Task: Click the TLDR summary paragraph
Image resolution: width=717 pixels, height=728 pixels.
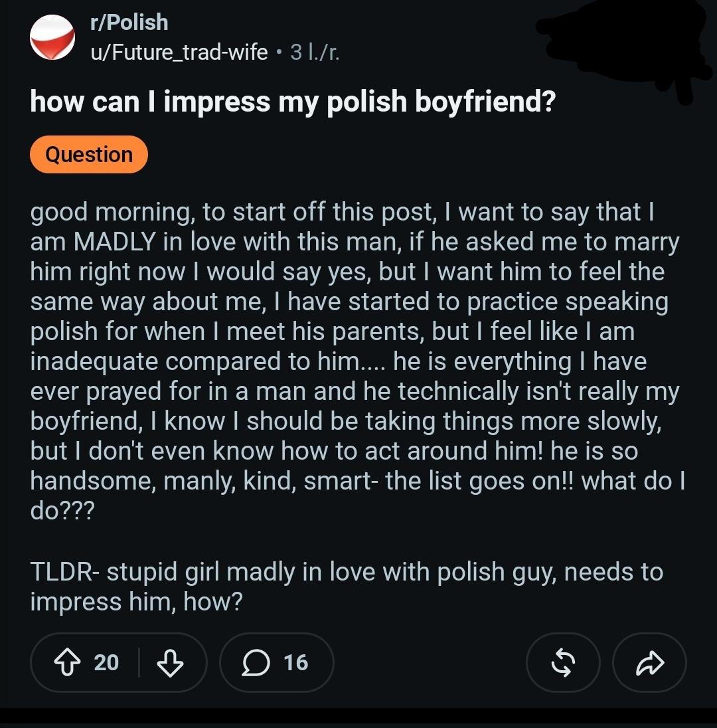Action: click(x=347, y=587)
